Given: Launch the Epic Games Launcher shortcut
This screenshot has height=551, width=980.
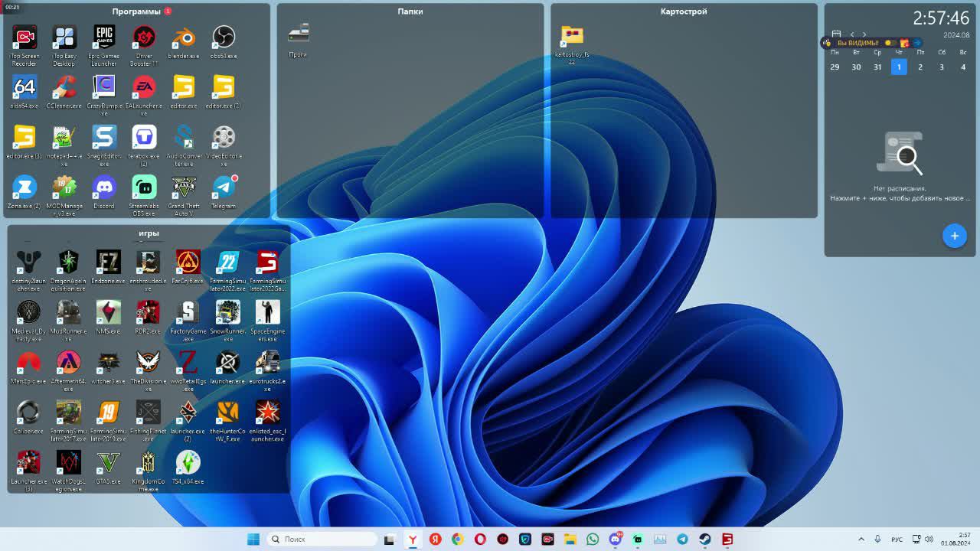Looking at the screenshot, I should point(104,44).
